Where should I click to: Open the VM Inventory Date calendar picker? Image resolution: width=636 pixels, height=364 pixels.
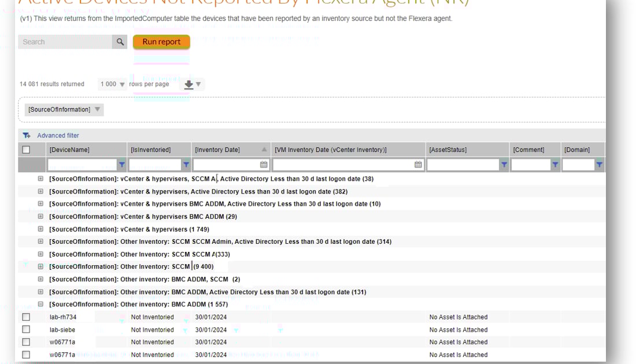click(x=418, y=164)
